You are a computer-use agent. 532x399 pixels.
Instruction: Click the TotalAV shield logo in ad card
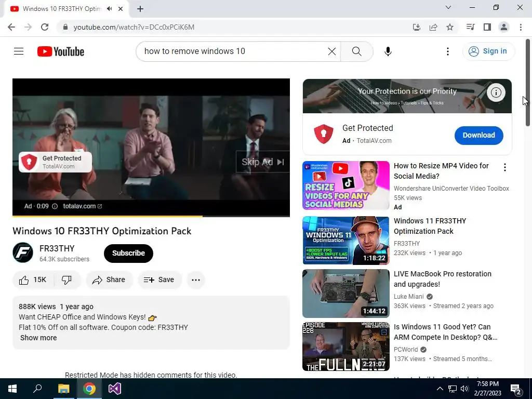point(323,134)
